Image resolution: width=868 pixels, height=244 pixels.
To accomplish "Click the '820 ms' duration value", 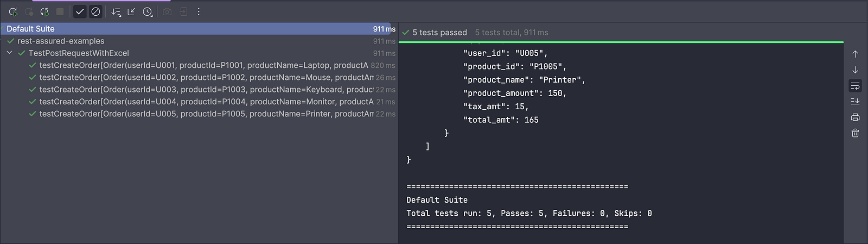I will tap(383, 66).
